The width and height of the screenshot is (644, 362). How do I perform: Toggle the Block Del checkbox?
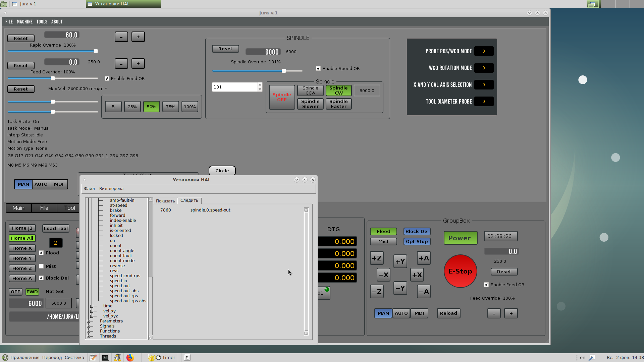coord(41,278)
